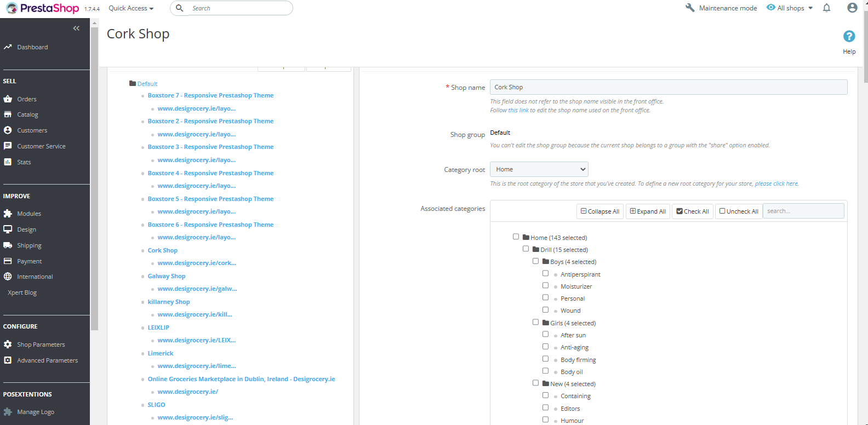Screen dimensions: 868x425
Task: Click the Maintenance mode wrench icon
Action: tap(690, 8)
